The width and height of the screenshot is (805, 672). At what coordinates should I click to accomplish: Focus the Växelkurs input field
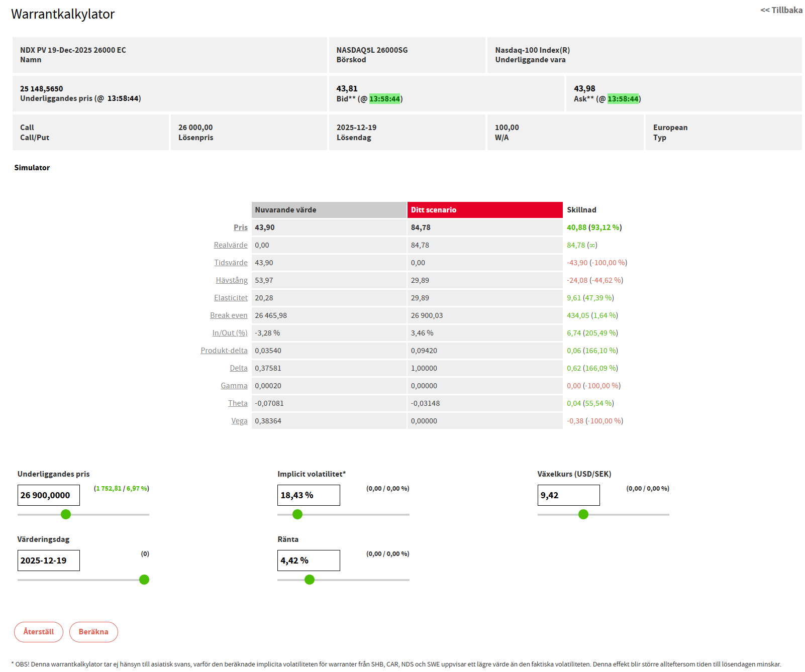[x=568, y=495]
